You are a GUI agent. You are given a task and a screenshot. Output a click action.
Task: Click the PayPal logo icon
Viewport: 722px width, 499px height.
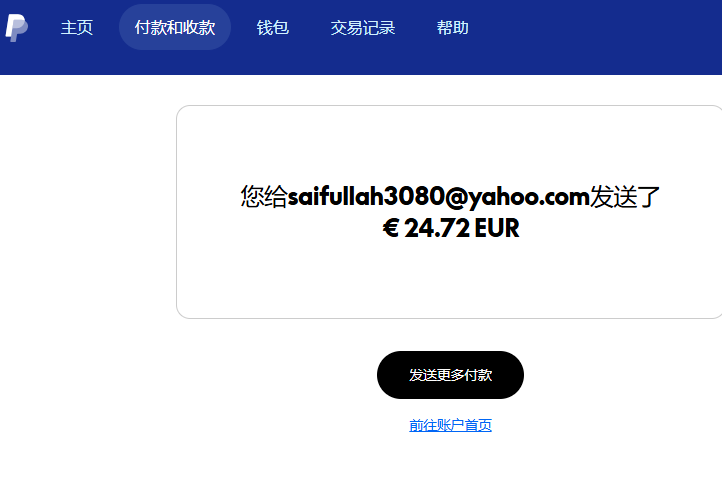coord(17,28)
